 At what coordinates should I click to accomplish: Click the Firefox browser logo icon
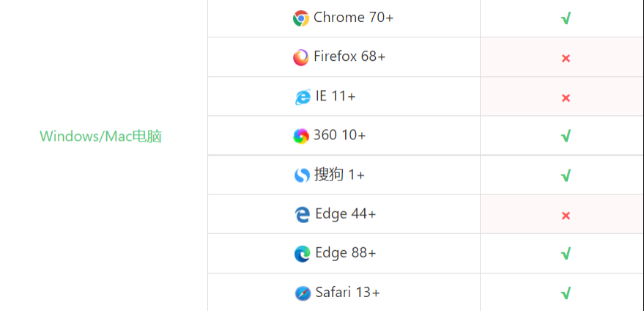tap(300, 57)
